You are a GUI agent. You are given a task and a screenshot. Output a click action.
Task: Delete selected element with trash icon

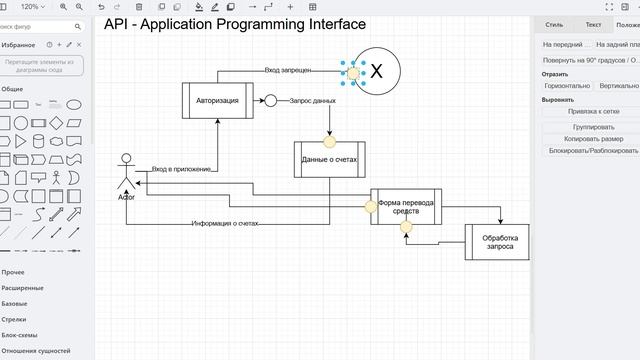pyautogui.click(x=139, y=7)
